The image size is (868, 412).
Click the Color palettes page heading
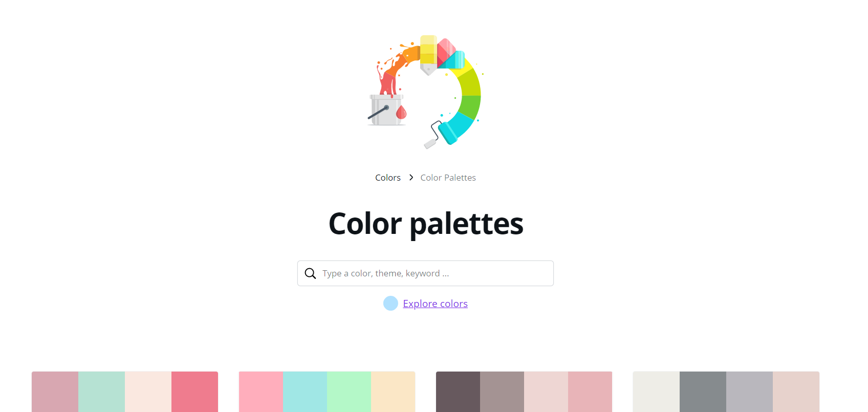pos(426,224)
